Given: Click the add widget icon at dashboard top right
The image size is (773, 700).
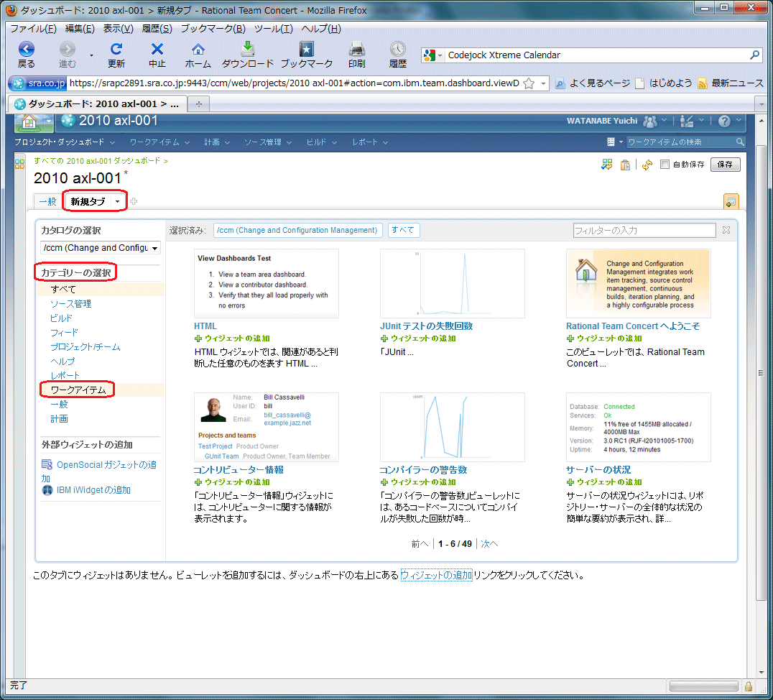Looking at the screenshot, I should pyautogui.click(x=607, y=165).
